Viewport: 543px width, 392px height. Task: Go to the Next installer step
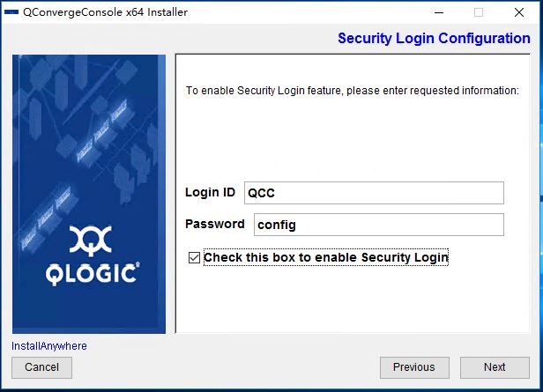pyautogui.click(x=495, y=367)
